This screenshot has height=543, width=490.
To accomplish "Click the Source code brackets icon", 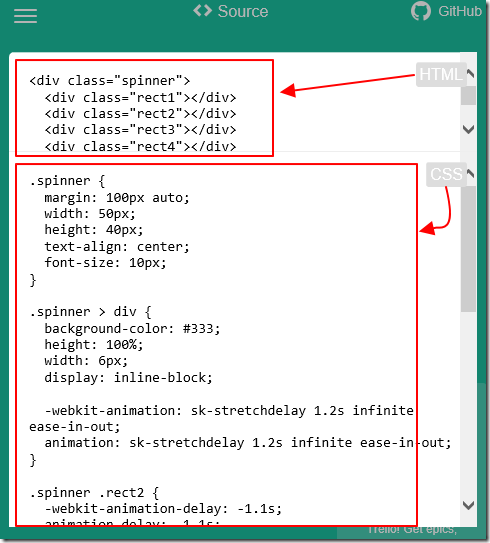I will click(x=203, y=11).
